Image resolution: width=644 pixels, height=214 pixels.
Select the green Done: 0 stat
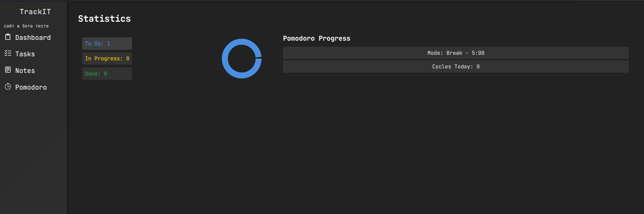pyautogui.click(x=107, y=74)
